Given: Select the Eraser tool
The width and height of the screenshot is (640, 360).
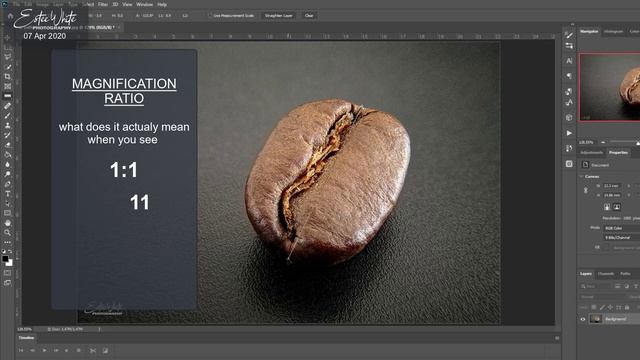Looking at the screenshot, I should coord(7,145).
